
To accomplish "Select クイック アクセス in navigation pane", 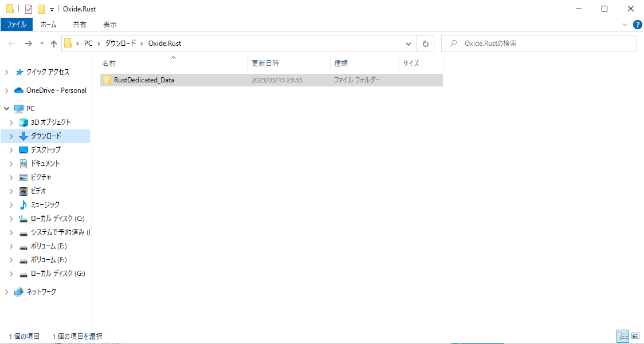I will click(48, 72).
